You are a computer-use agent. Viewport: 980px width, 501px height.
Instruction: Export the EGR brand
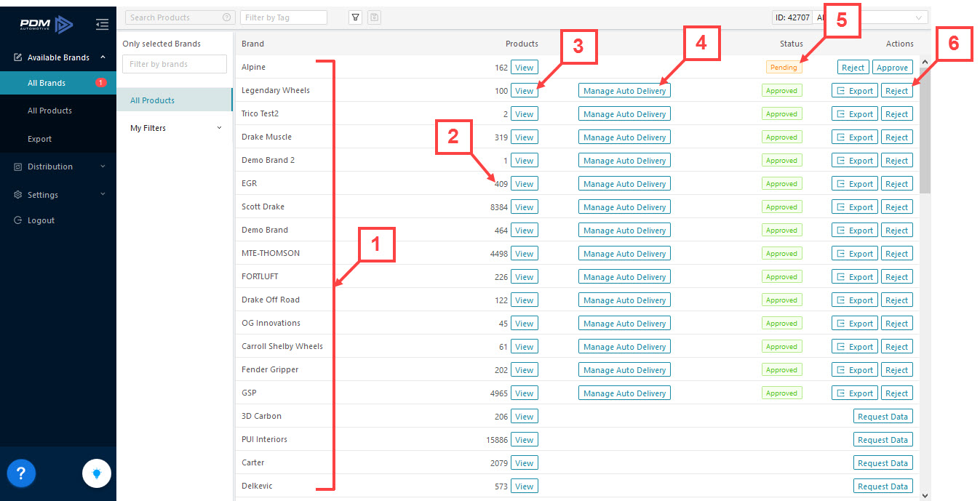pyautogui.click(x=855, y=184)
